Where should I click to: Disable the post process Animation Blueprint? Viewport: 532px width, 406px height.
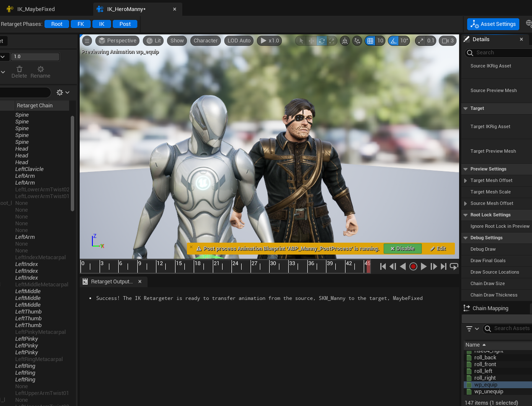403,249
